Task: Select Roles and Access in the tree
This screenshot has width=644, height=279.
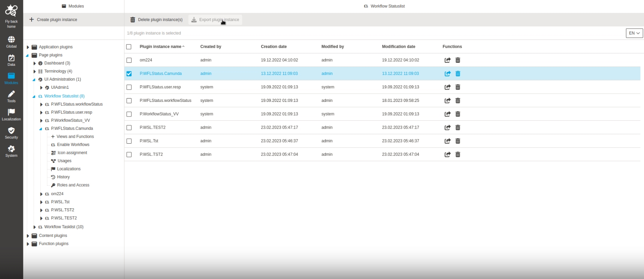Action: [73, 185]
